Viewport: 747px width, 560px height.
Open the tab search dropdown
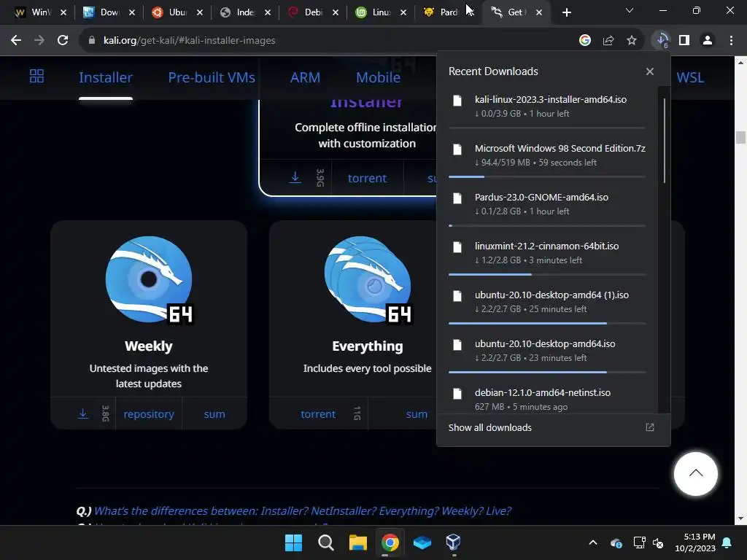coord(630,10)
